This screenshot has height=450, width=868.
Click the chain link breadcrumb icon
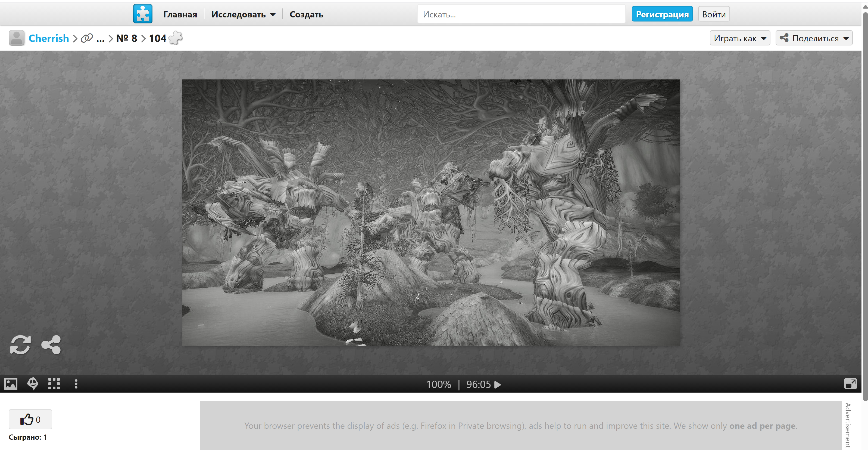[x=87, y=38]
